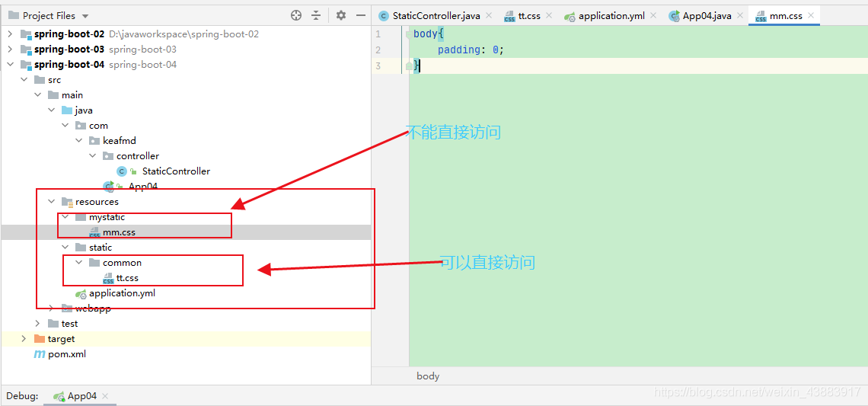Click the StaticController class icon
Viewport: 868px width, 406px height.
click(x=122, y=171)
